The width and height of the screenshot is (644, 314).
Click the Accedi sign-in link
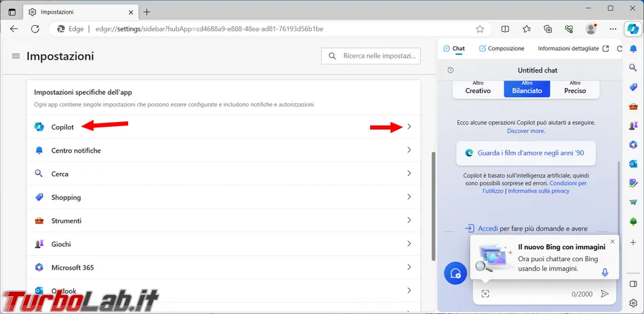click(x=488, y=229)
